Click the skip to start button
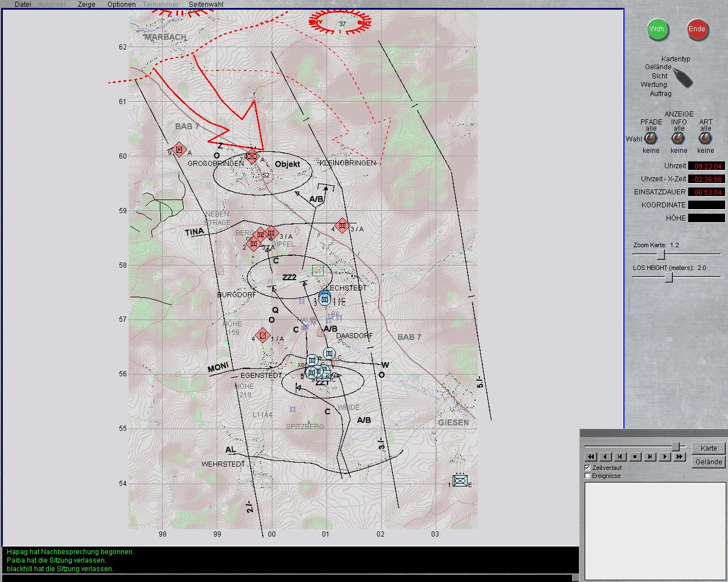 tap(621, 456)
